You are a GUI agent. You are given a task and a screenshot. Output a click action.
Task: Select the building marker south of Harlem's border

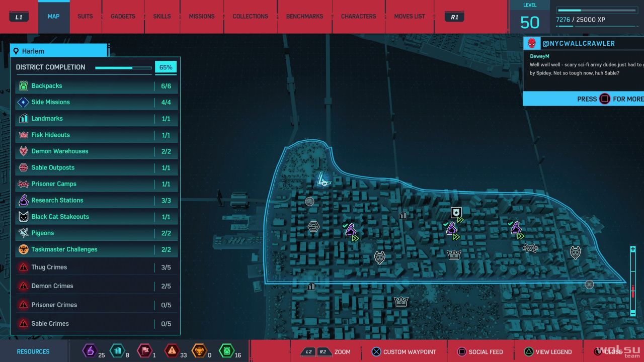click(x=311, y=286)
